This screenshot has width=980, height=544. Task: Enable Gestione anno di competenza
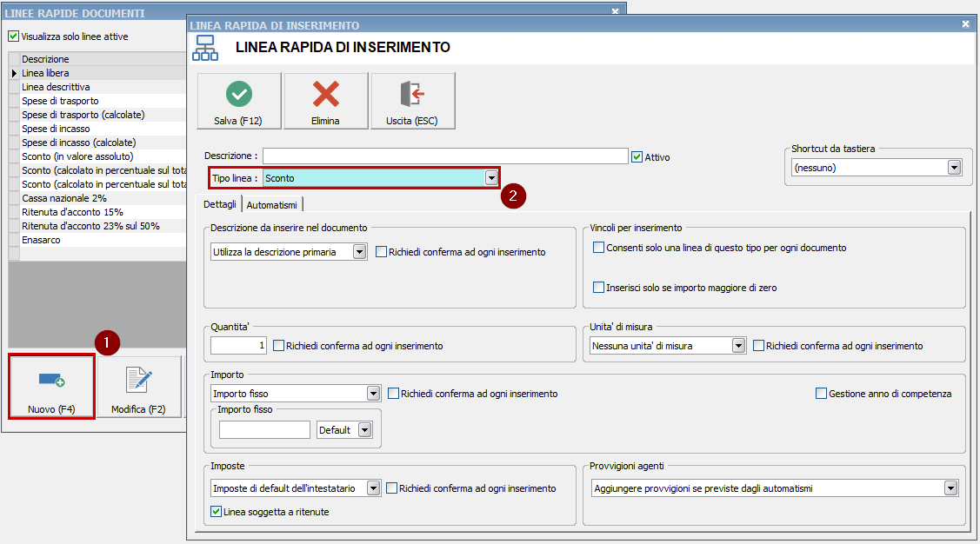click(821, 394)
